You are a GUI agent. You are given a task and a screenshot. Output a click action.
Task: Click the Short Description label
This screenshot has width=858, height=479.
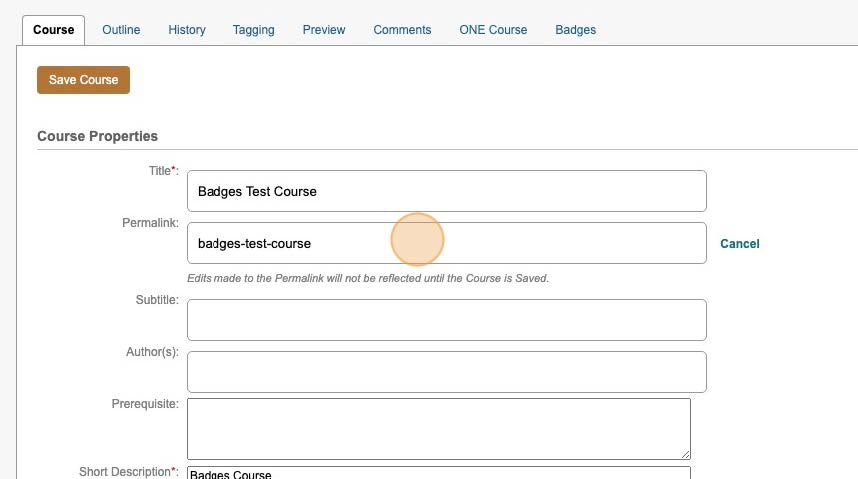pyautogui.click(x=129, y=472)
